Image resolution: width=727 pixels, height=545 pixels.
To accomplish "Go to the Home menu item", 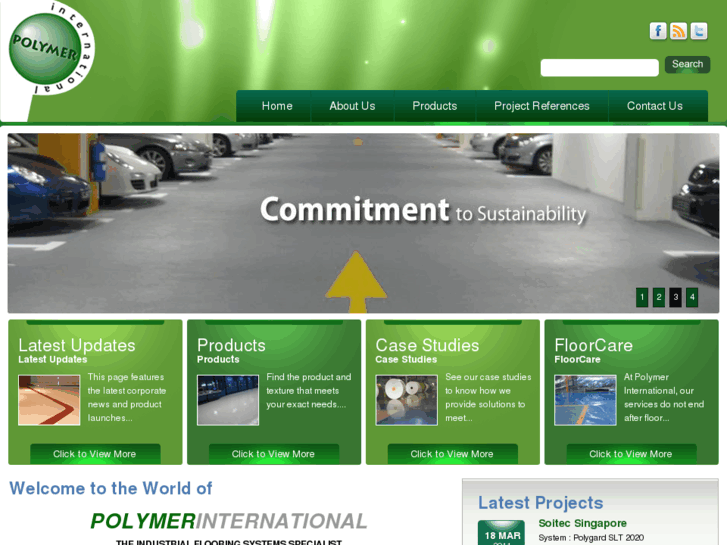I will [x=277, y=106].
